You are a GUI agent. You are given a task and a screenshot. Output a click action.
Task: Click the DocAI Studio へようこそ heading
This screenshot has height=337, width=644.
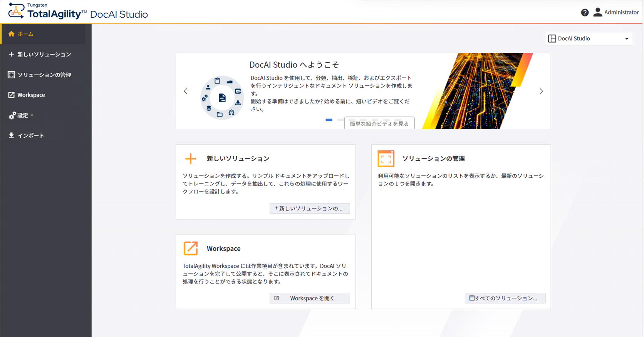(x=294, y=65)
